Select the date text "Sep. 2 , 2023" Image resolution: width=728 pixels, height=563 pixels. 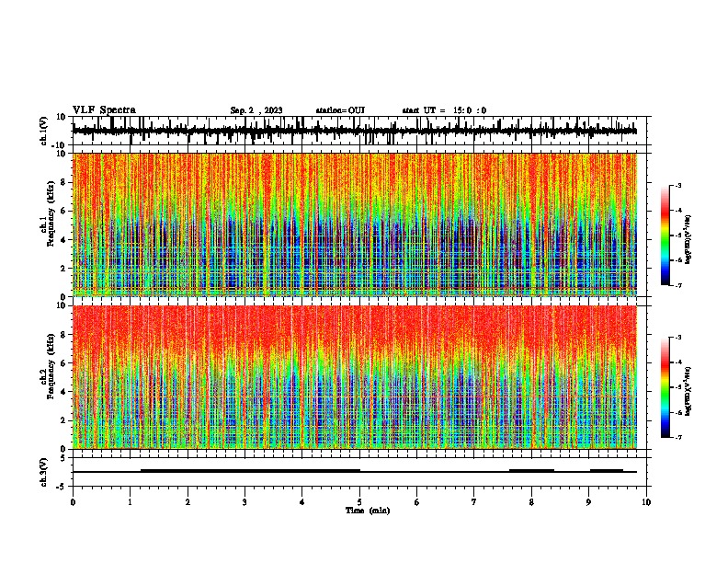256,110
